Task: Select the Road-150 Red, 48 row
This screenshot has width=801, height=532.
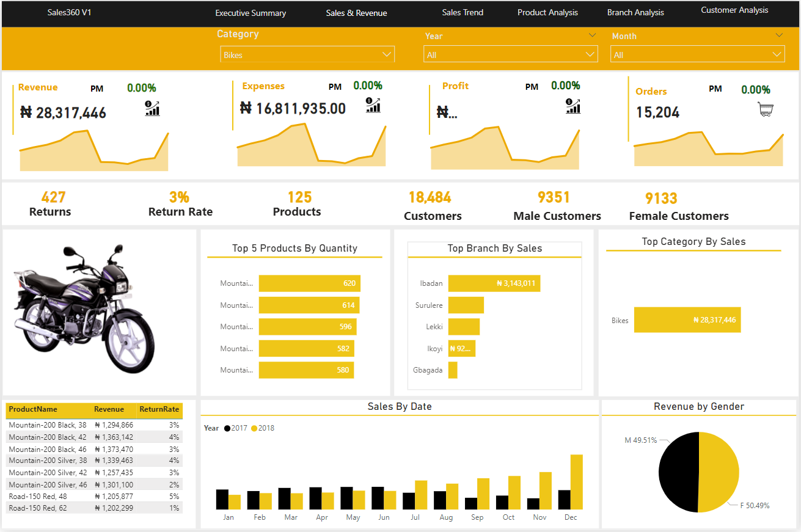Action: 95,496
